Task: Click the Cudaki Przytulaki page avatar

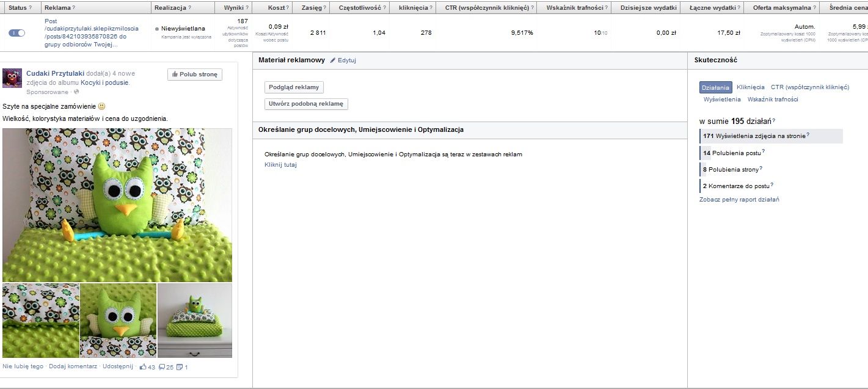Action: (x=13, y=78)
